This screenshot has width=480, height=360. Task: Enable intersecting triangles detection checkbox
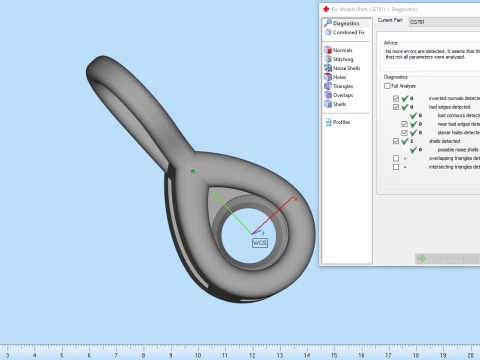(396, 167)
